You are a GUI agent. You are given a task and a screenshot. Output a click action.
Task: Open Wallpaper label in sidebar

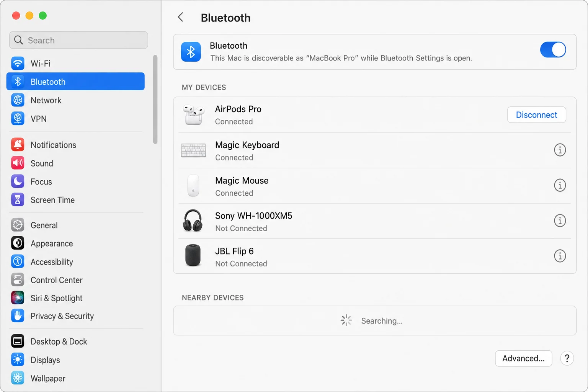click(x=48, y=379)
